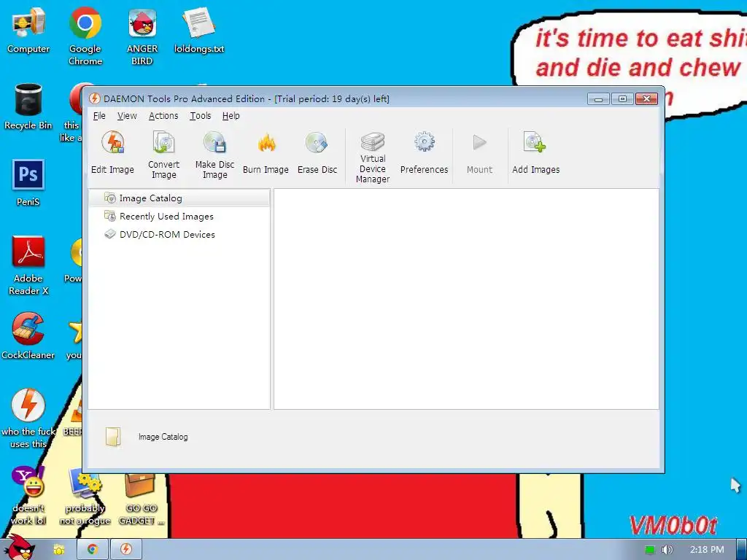The image size is (747, 560).
Task: Click the Angry Bird start button
Action: click(20, 548)
